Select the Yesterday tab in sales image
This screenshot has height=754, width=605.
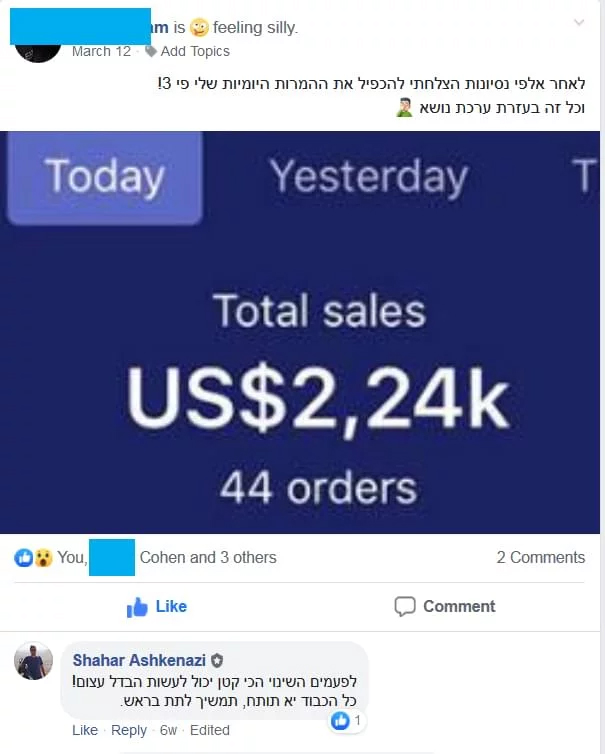click(369, 177)
